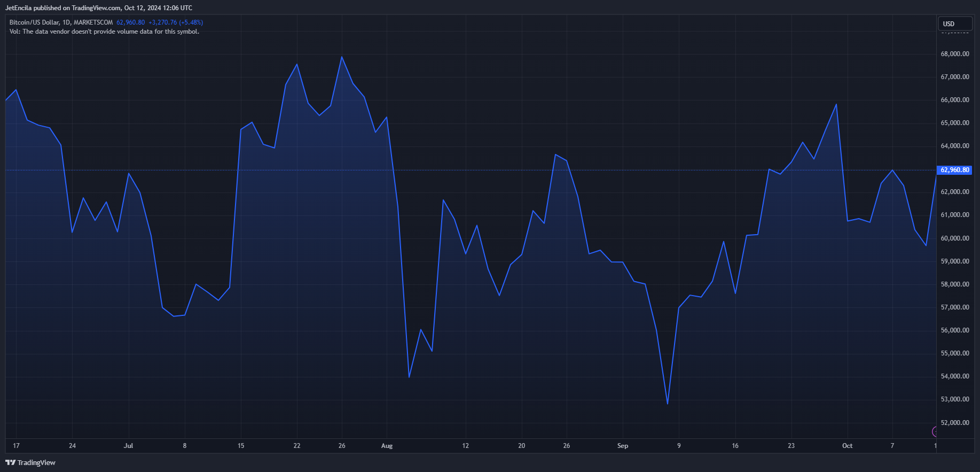The height and width of the screenshot is (472, 980).
Task: Click the Sep label on time axis
Action: tap(623, 445)
